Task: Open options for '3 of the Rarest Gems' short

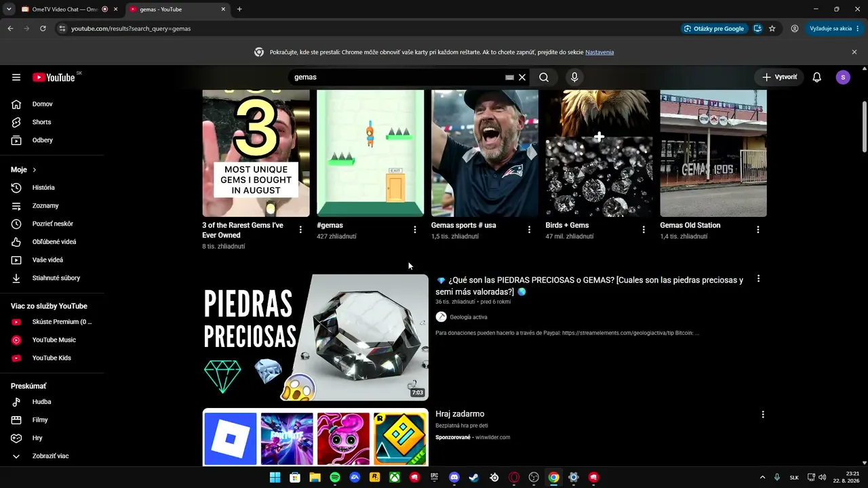Action: coord(300,230)
